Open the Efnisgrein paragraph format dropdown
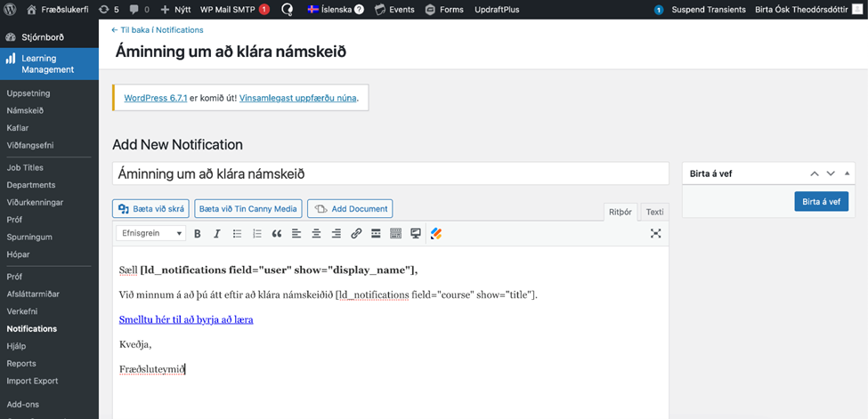 [150, 234]
